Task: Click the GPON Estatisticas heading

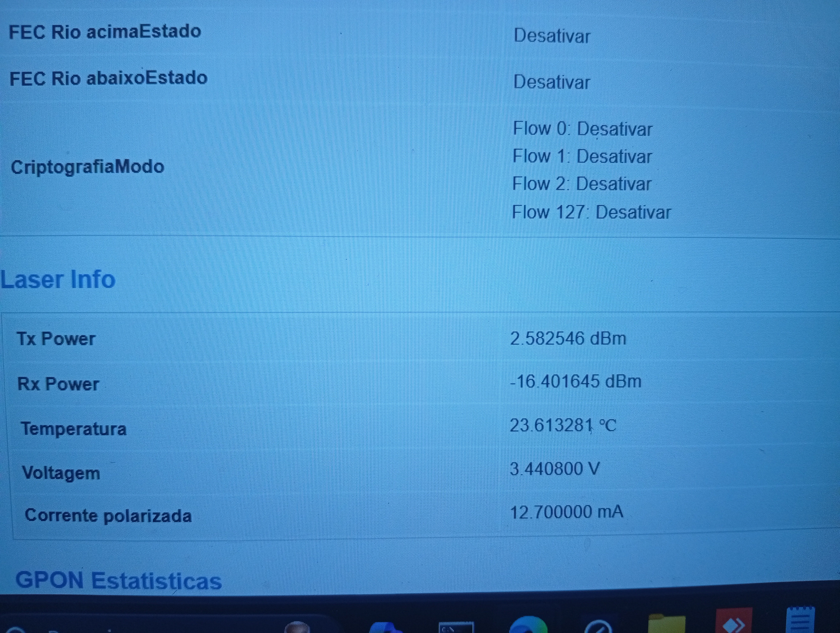Action: (x=118, y=581)
